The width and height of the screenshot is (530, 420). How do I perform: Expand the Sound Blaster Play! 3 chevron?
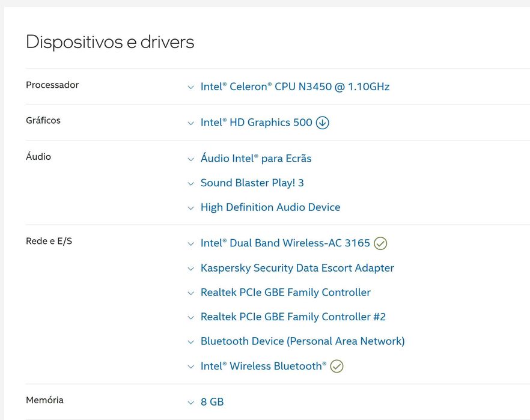coord(191,183)
